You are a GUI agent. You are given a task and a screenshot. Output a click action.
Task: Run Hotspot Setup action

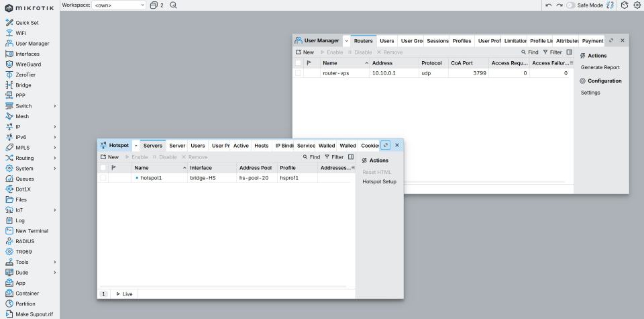pyautogui.click(x=379, y=182)
